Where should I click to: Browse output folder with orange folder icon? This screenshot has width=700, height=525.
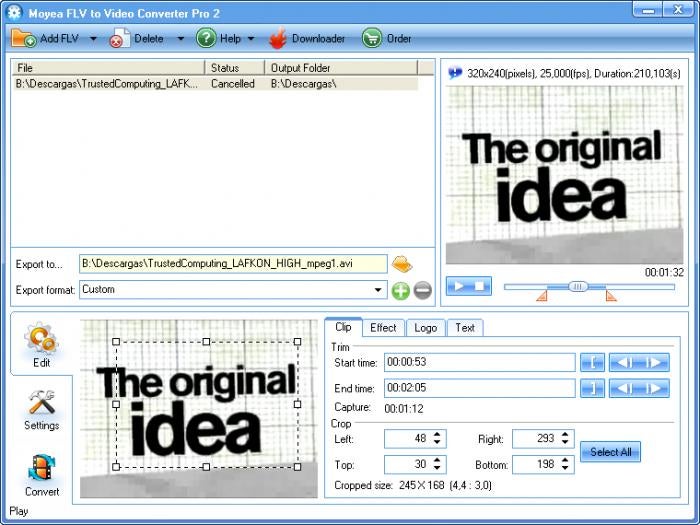click(x=402, y=264)
